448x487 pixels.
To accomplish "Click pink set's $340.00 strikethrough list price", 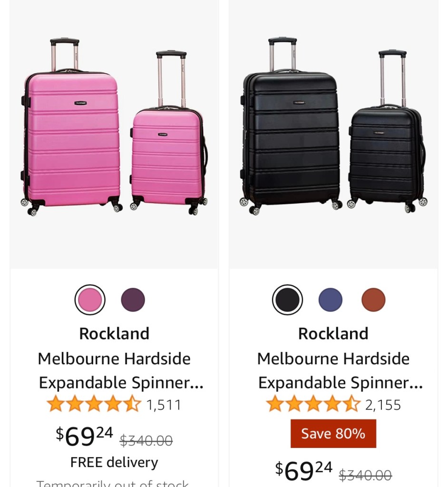I will pos(146,441).
